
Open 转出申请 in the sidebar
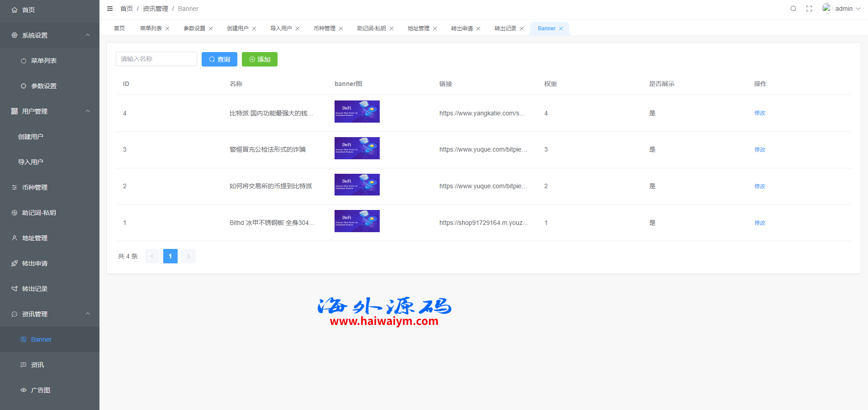click(x=35, y=263)
